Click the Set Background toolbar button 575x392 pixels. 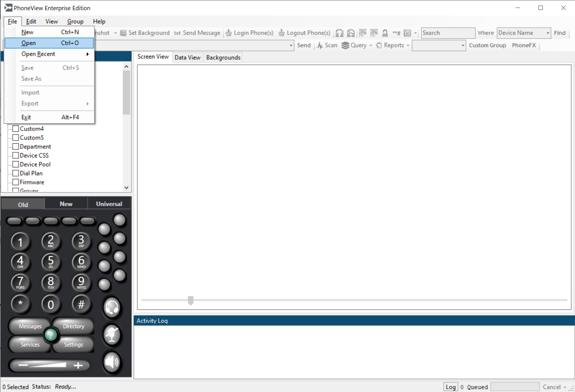point(145,33)
